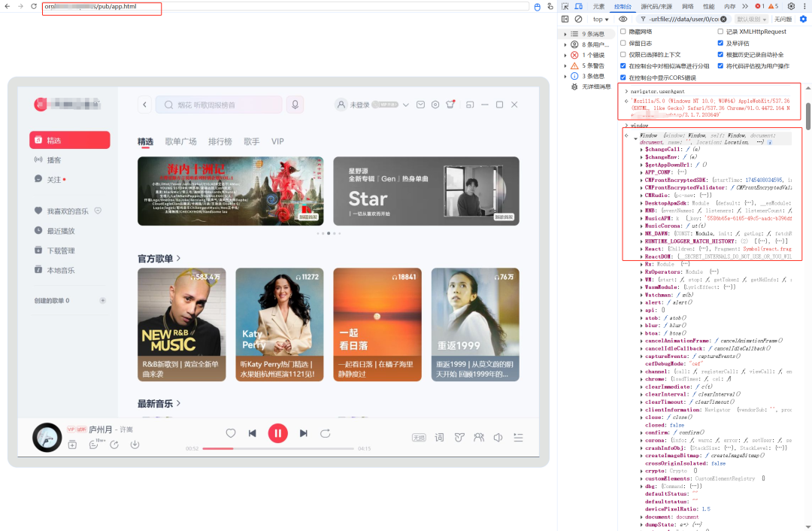
Task: Create live expression with eye icon
Action: point(623,19)
